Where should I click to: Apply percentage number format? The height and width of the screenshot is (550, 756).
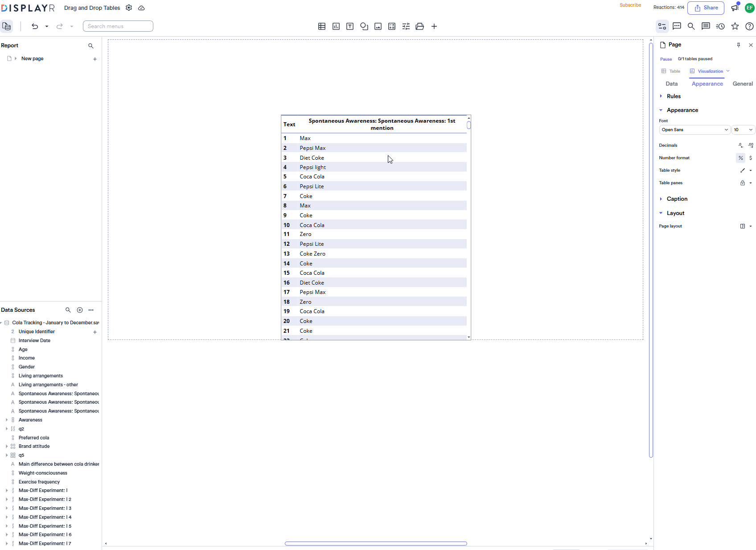point(740,157)
